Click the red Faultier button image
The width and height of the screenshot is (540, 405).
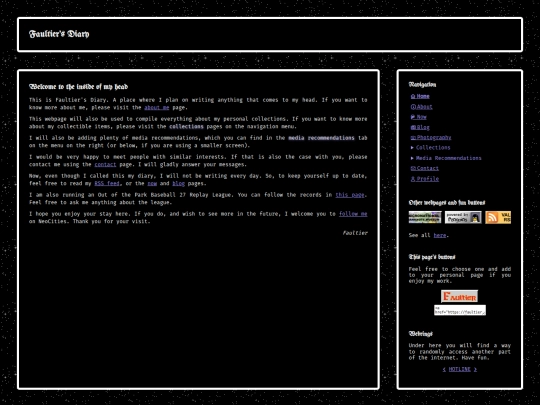[x=459, y=296]
